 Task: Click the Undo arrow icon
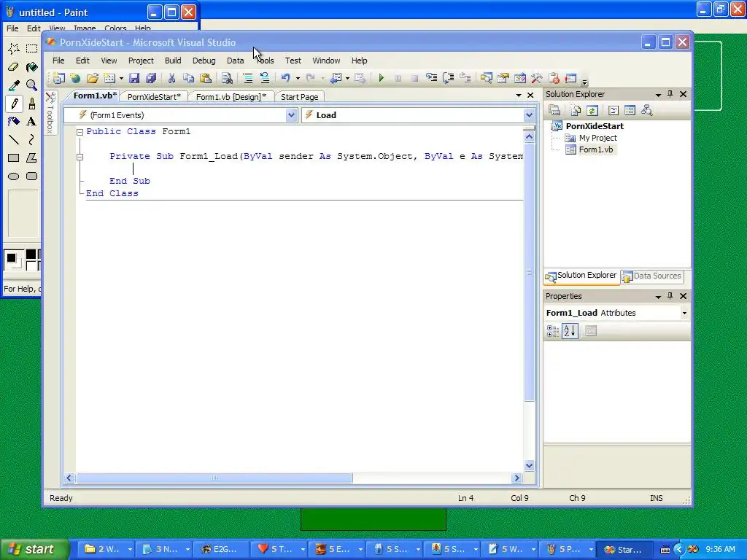[286, 78]
